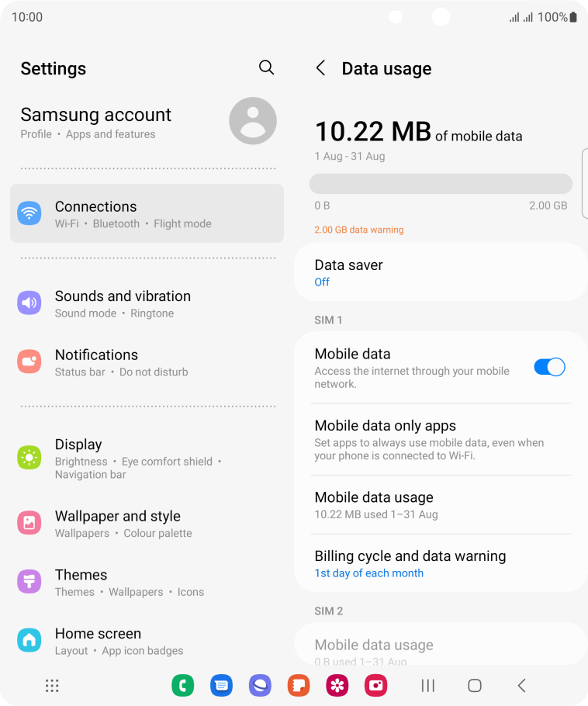Turn off the Mobile data switch

click(x=549, y=367)
